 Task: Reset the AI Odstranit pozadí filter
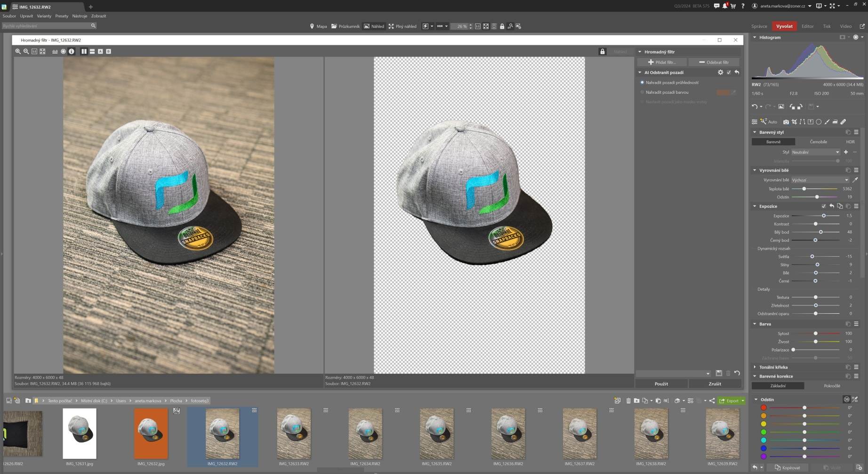[737, 73]
